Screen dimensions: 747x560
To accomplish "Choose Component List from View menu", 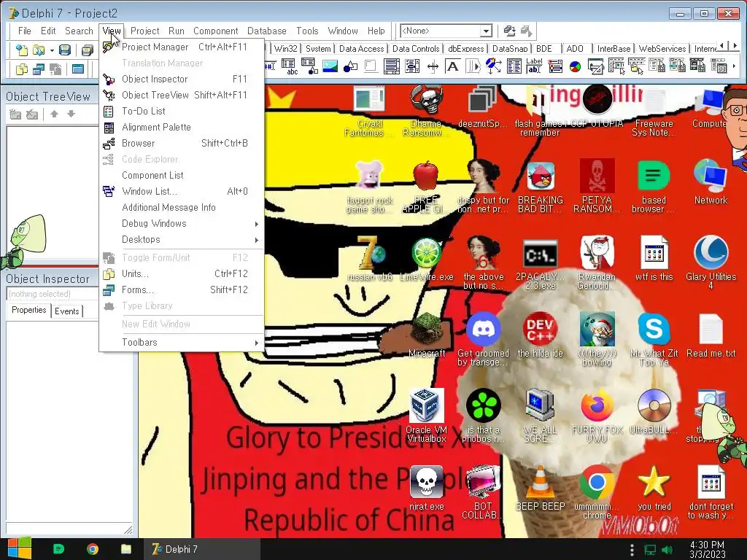I will (183, 175).
